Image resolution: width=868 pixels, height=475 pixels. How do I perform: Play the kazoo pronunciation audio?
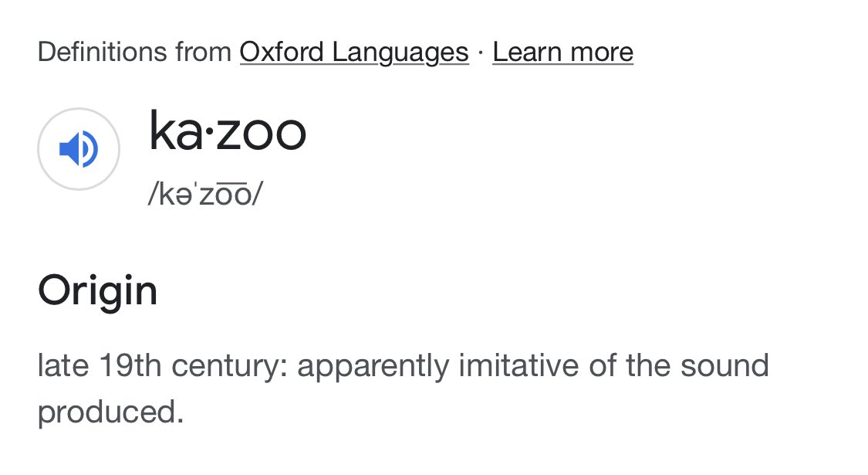point(78,149)
